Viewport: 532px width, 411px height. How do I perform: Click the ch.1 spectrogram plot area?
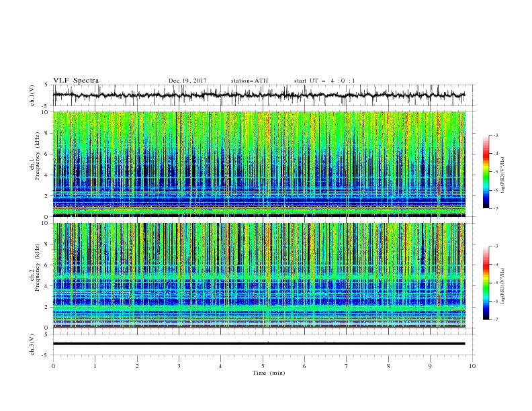pos(259,164)
